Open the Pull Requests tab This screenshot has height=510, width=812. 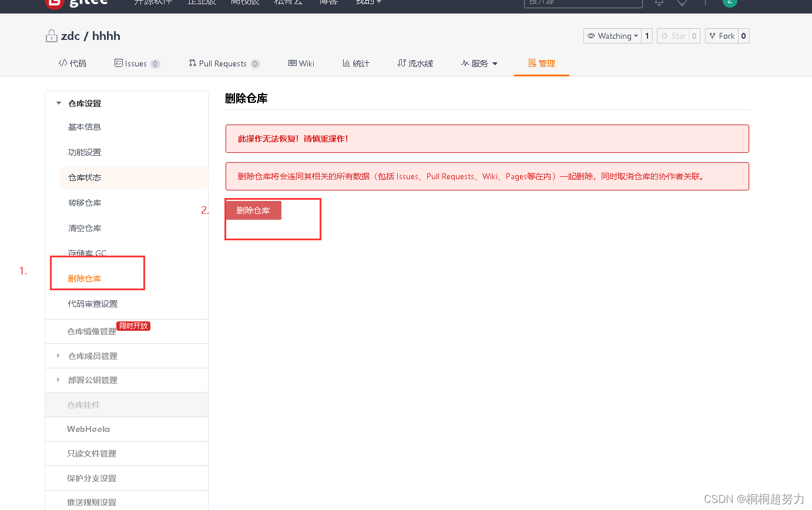point(224,63)
